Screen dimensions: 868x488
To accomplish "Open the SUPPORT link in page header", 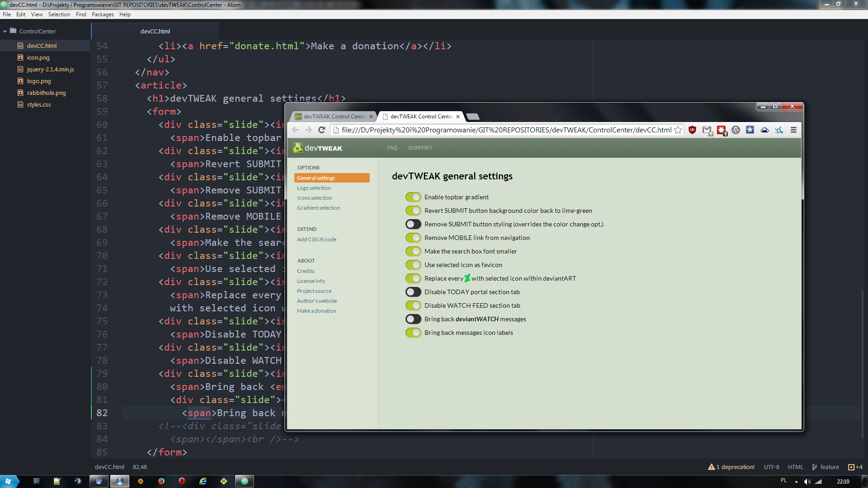I will pyautogui.click(x=420, y=148).
